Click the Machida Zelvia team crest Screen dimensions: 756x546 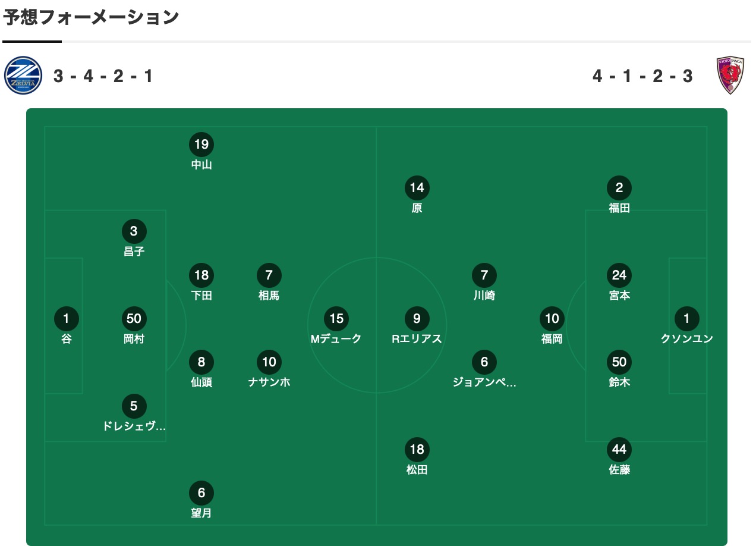click(24, 76)
